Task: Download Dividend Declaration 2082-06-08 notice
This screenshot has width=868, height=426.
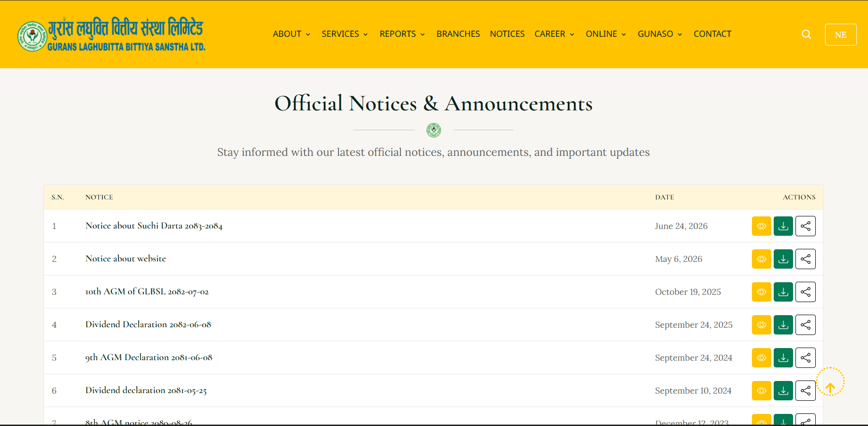Action: tap(783, 325)
